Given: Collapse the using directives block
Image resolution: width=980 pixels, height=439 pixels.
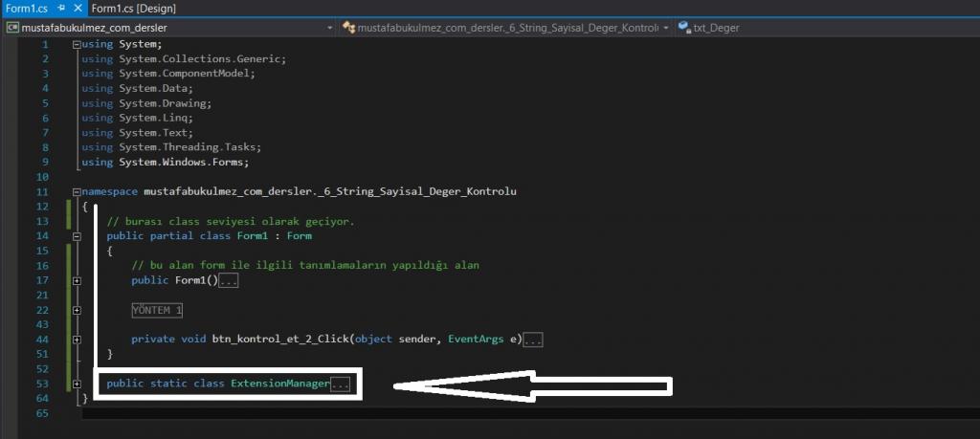Looking at the screenshot, I should pos(77,44).
